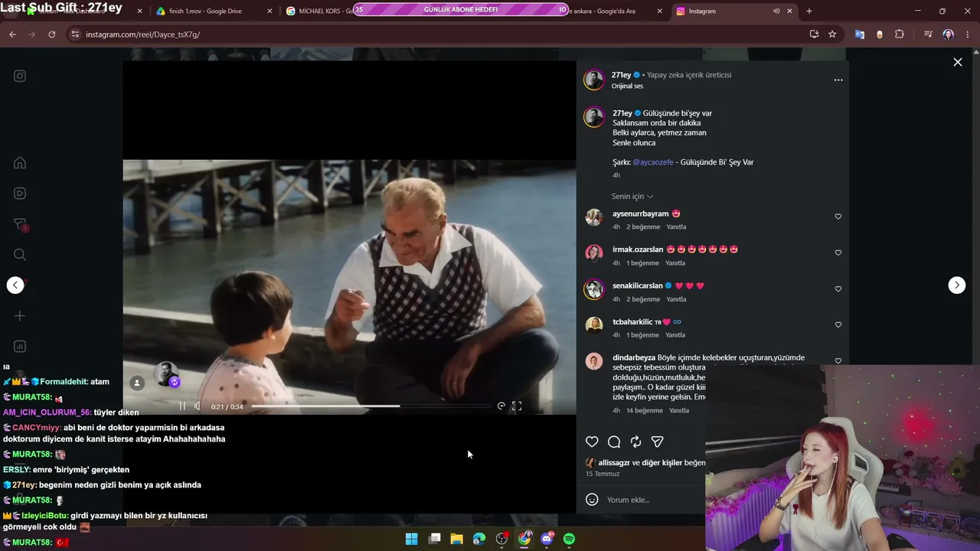Viewport: 980px width, 551px height.
Task: Expand the Senin için comment sort dropdown
Action: 632,197
